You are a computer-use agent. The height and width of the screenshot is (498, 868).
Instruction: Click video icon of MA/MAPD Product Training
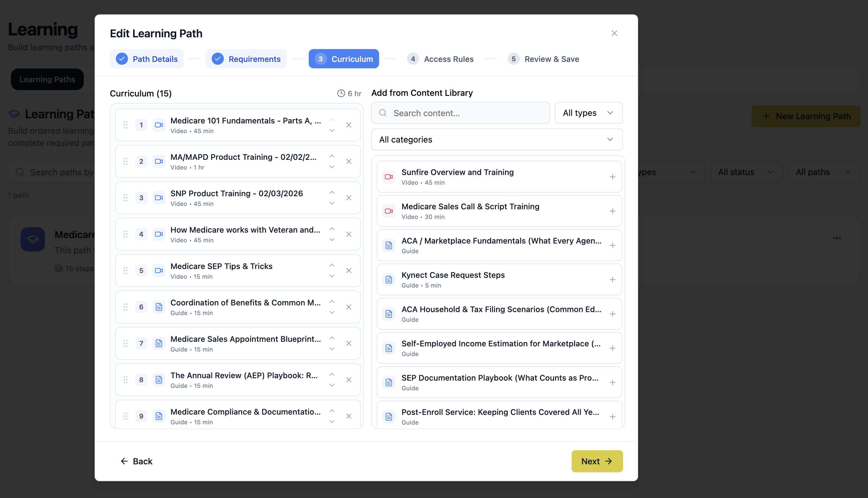pyautogui.click(x=159, y=161)
